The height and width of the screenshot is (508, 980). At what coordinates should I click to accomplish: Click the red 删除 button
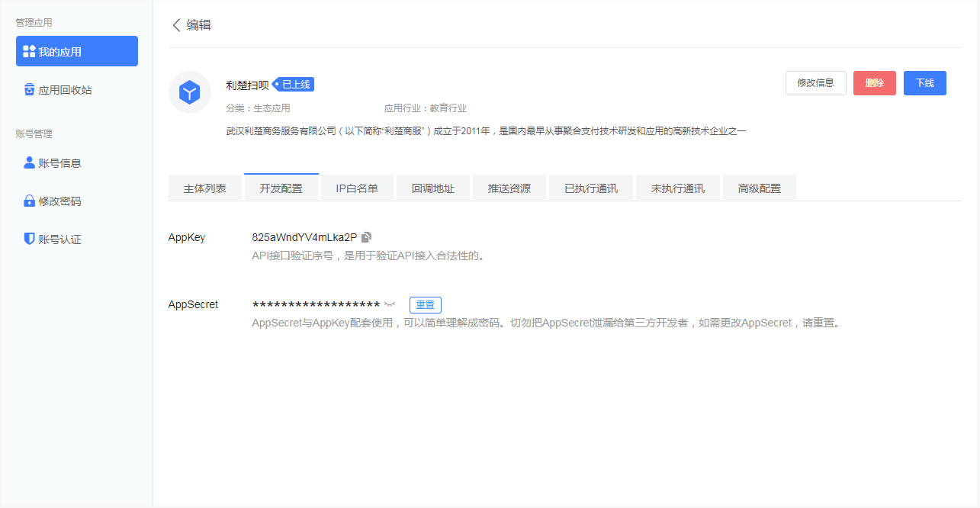874,83
